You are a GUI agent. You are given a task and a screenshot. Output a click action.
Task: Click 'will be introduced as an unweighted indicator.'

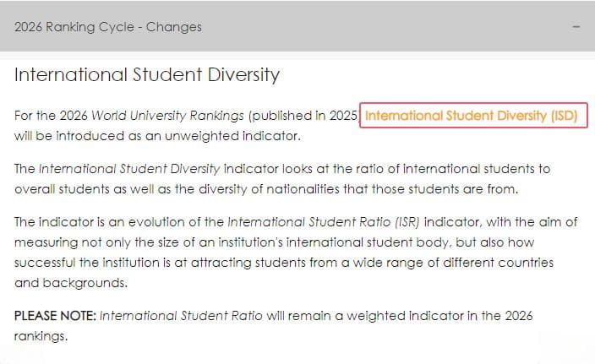(157, 136)
